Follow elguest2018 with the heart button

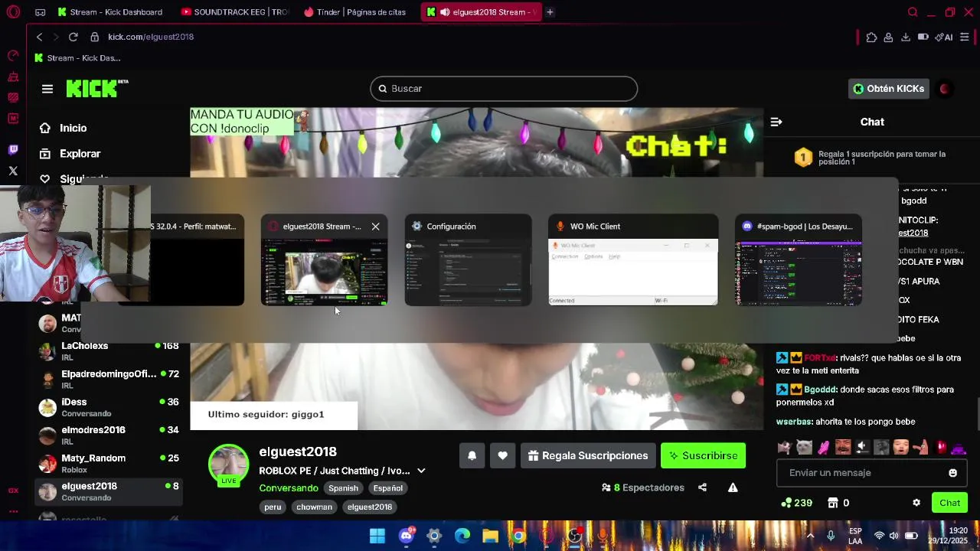(x=502, y=455)
